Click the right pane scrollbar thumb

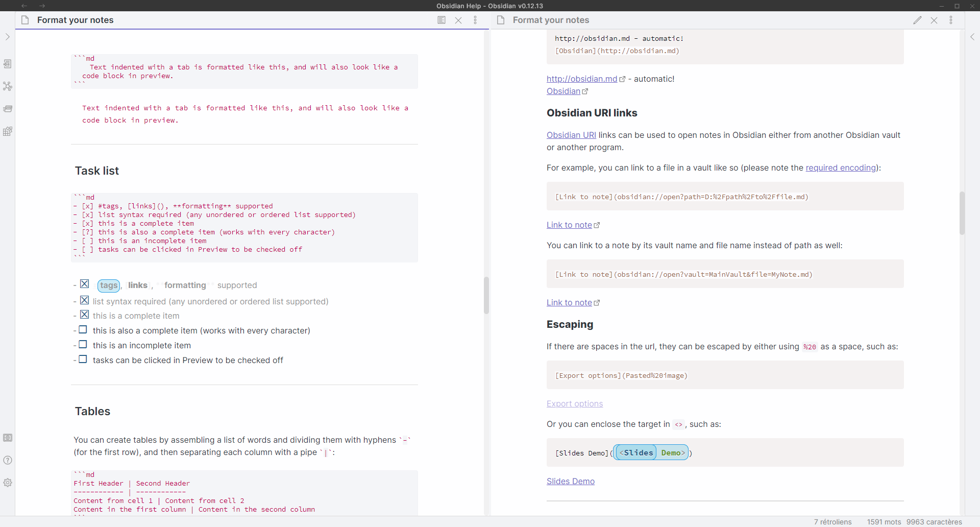click(x=962, y=213)
